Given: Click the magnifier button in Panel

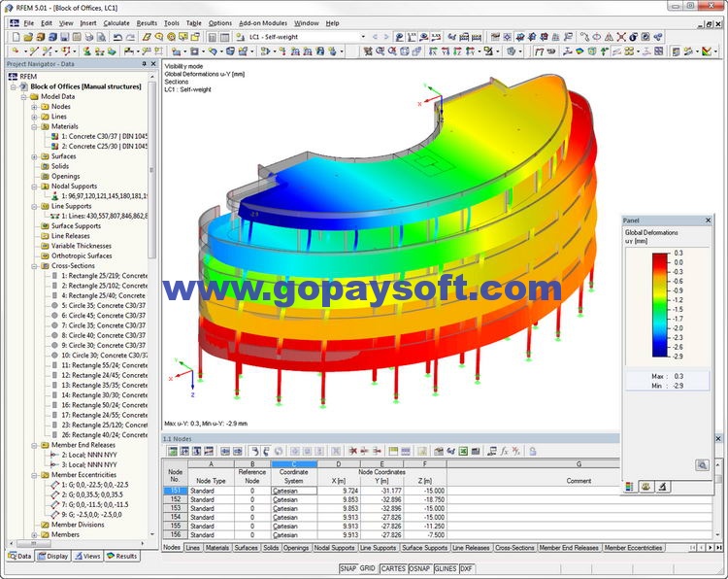Looking at the screenshot, I should [702, 464].
